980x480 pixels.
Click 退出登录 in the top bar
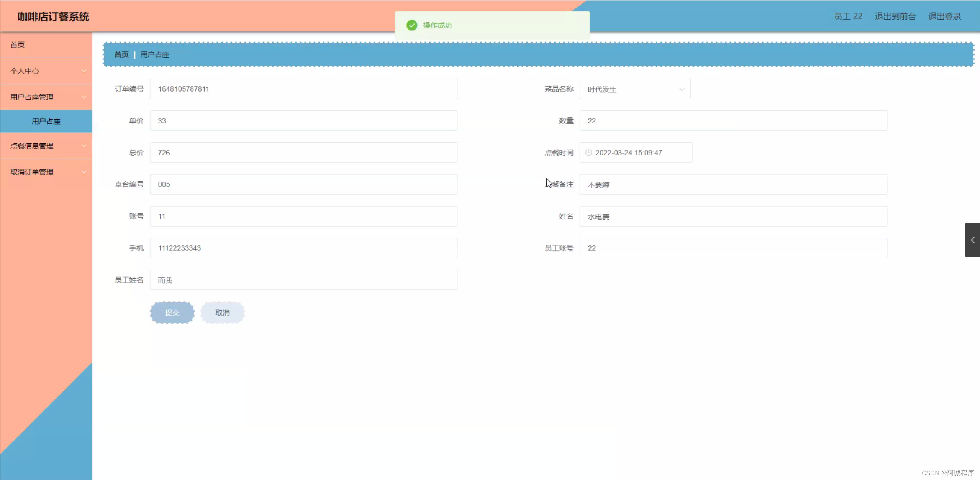click(x=944, y=16)
